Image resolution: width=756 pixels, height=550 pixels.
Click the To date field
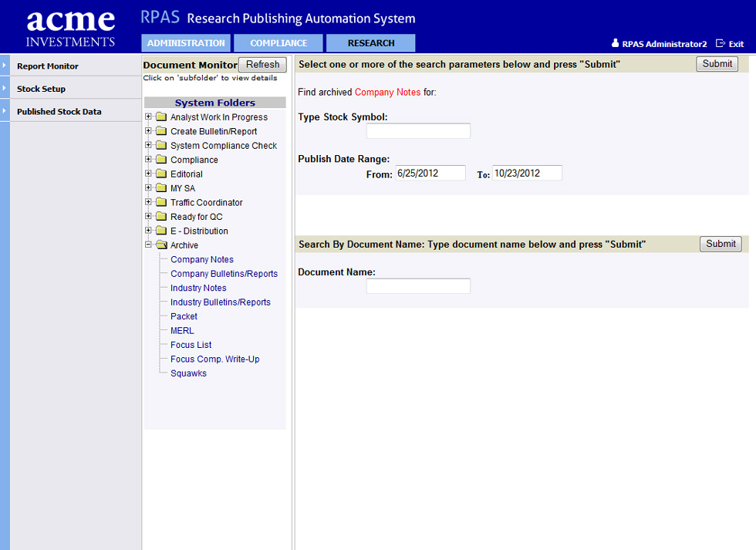coord(527,173)
